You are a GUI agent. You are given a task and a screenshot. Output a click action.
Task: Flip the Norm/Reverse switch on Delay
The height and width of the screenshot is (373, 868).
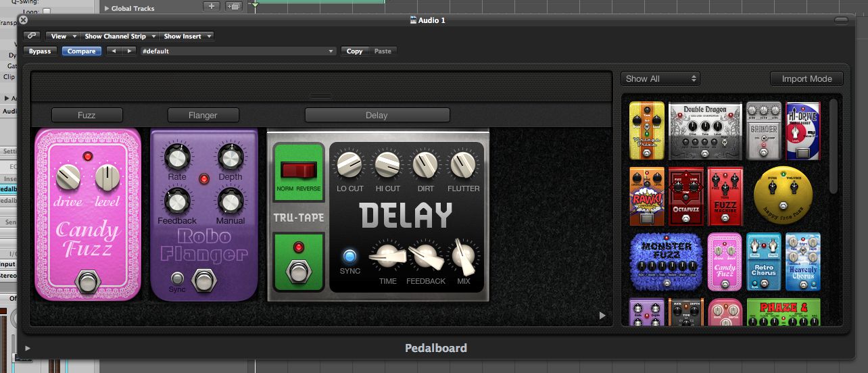(x=297, y=172)
